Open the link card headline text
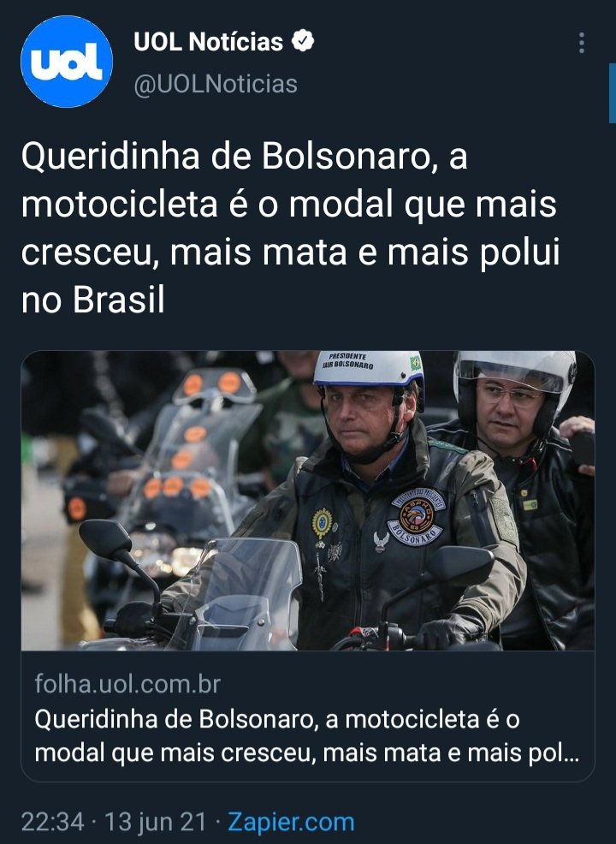Viewport: 616px width, 844px height. point(306,736)
